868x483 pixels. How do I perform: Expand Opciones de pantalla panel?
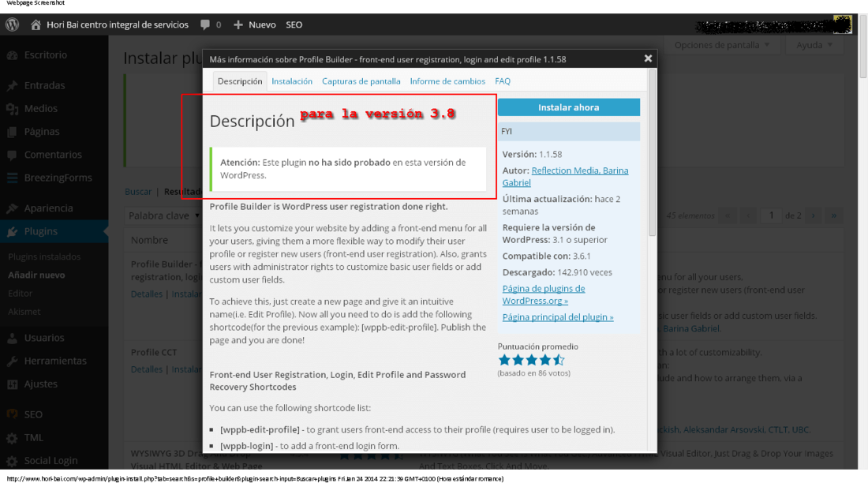click(722, 45)
